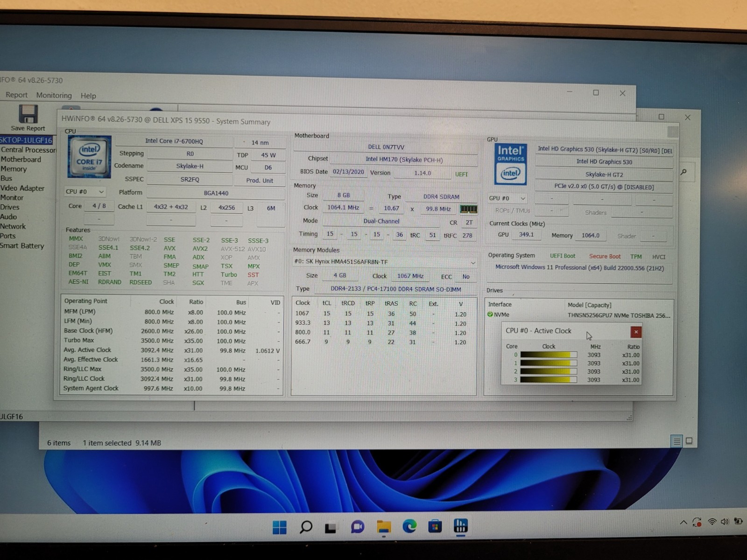Maximize the File Explorer window behind
Image resolution: width=747 pixels, height=560 pixels.
(x=661, y=117)
